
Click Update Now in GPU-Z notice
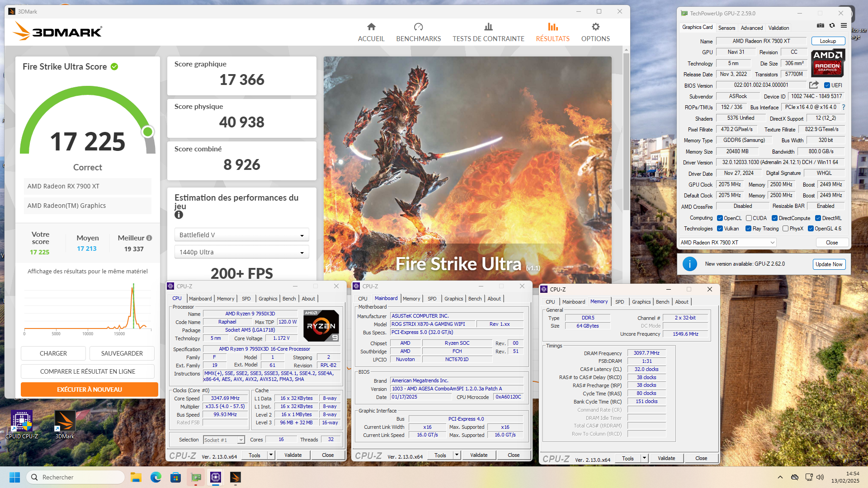(x=829, y=264)
